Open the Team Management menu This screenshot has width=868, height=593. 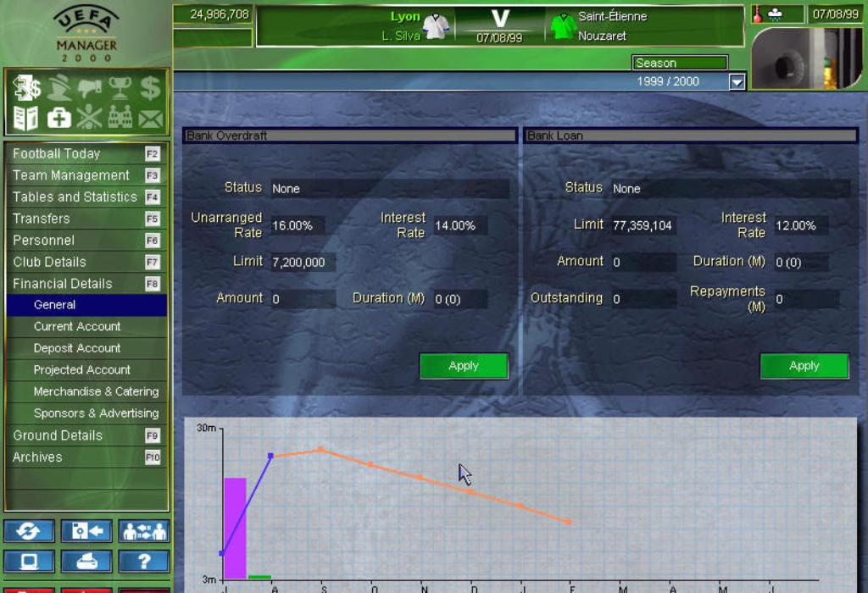(71, 175)
